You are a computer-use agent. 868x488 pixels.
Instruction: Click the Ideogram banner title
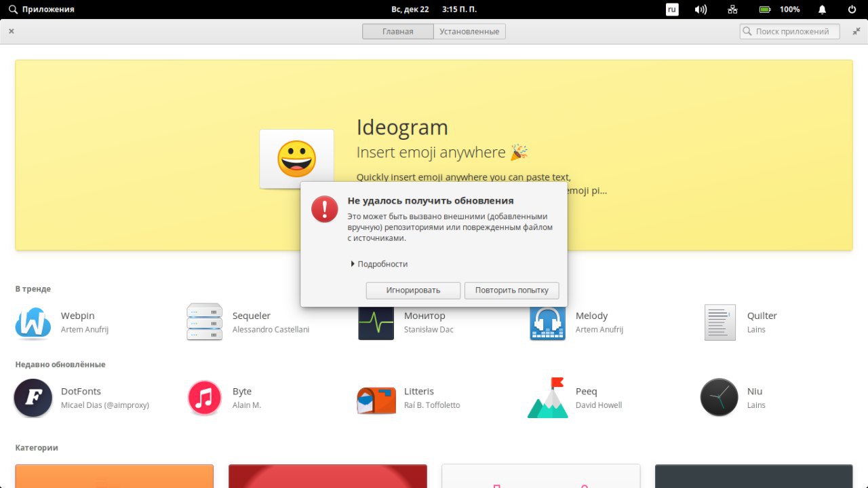[x=402, y=128]
